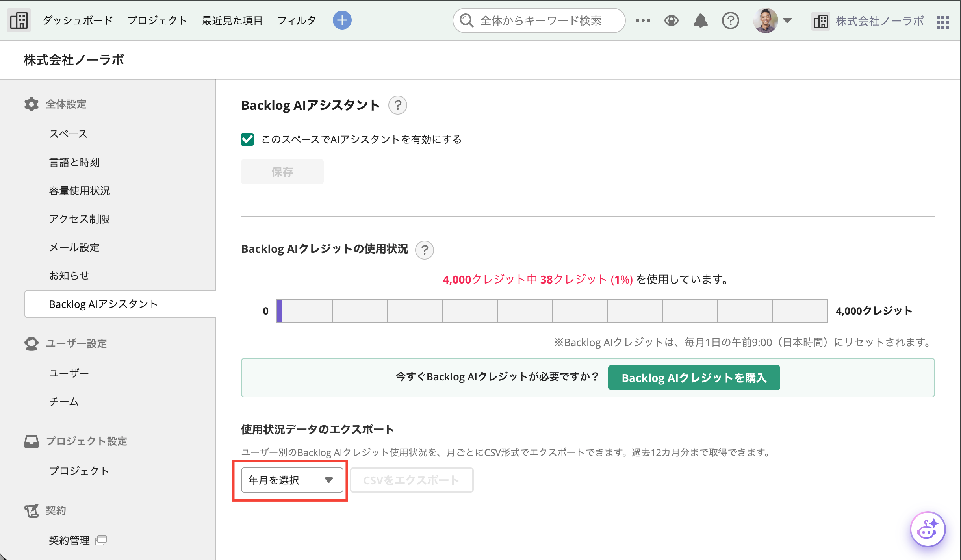The width and height of the screenshot is (961, 560).
Task: Open the ダッシュボード menu
Action: (78, 20)
